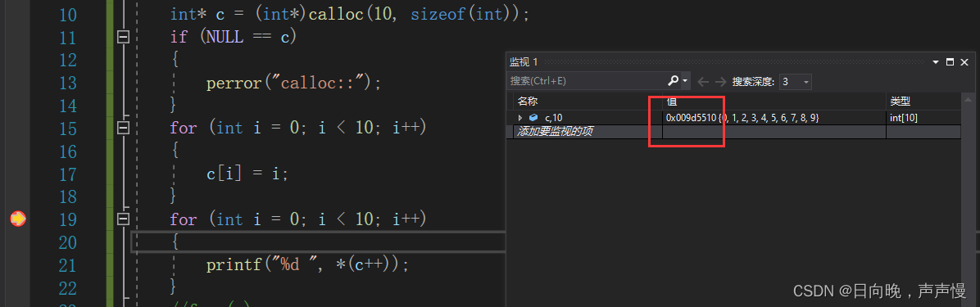Collapse the if block at line 11
Image resolution: width=980 pixels, height=307 pixels.
pos(123,38)
